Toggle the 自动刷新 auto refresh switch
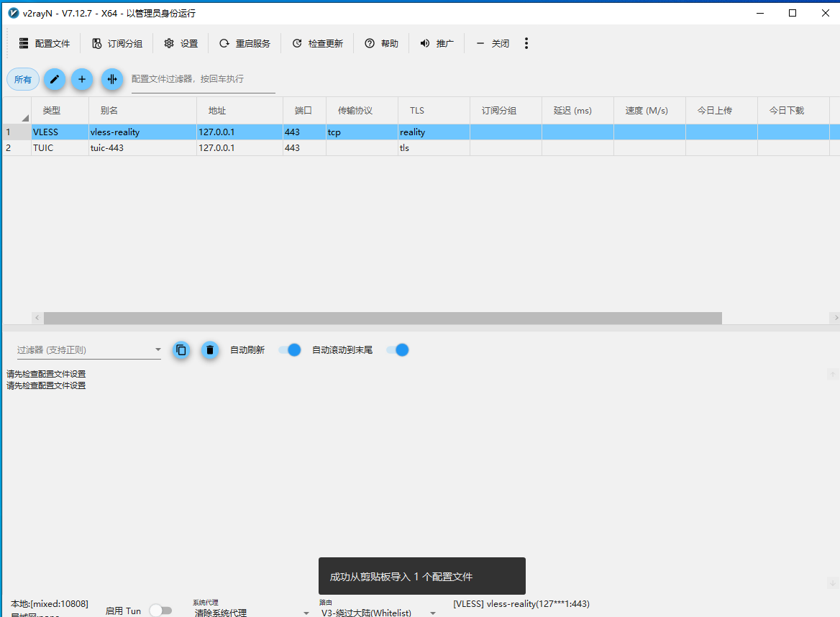 [290, 350]
